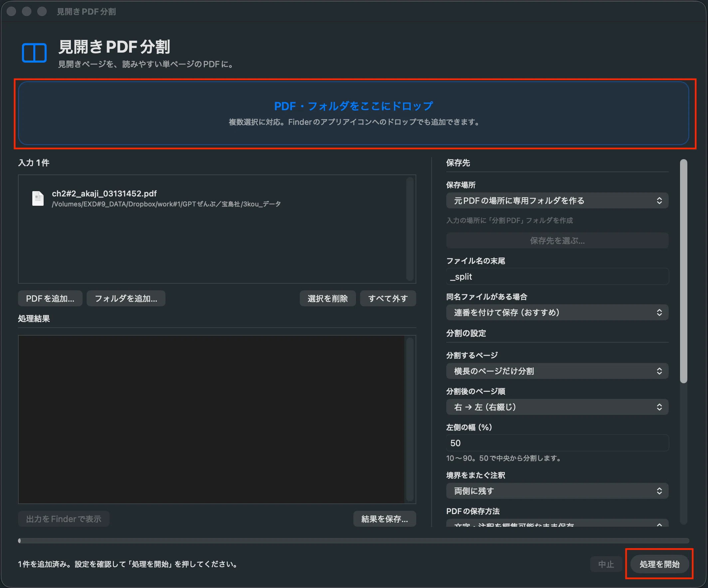Viewport: 708px width, 588px height.
Task: Click the 分割の設定 section heading
Action: click(x=466, y=333)
